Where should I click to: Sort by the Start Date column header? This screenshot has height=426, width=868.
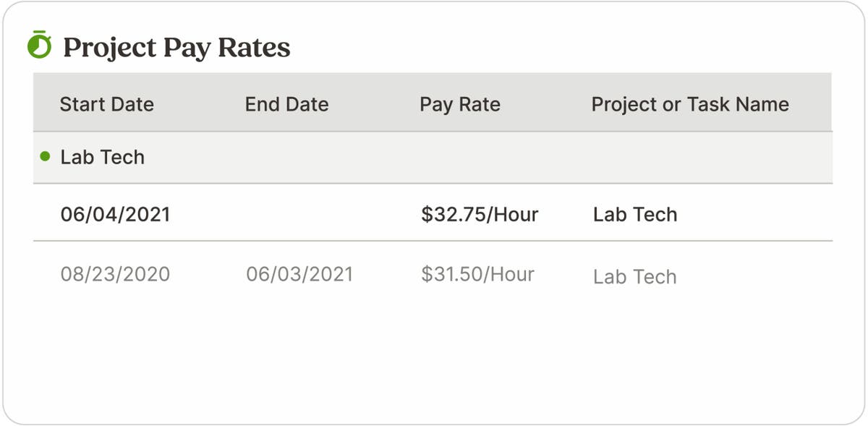106,104
